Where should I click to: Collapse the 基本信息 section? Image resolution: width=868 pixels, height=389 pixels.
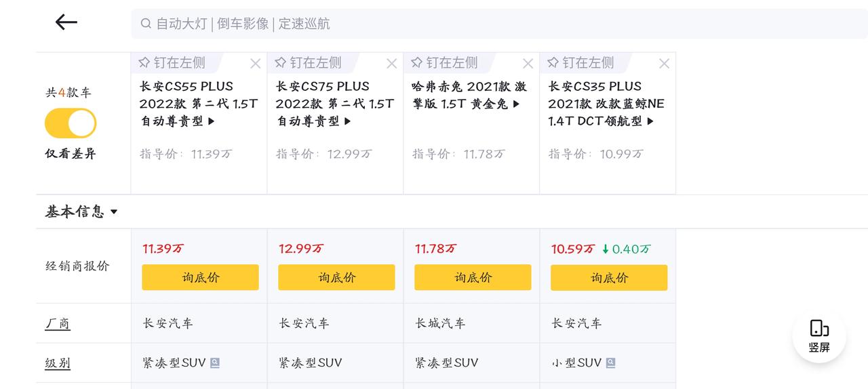coord(81,211)
